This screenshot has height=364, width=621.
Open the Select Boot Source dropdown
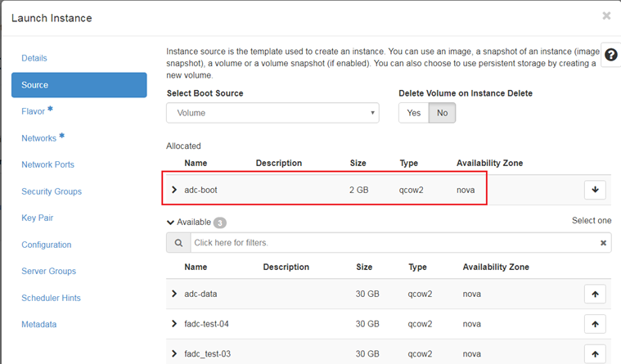273,113
